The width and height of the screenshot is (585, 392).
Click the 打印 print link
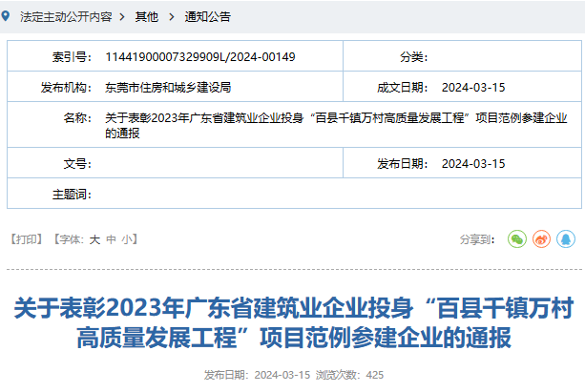coord(26,239)
